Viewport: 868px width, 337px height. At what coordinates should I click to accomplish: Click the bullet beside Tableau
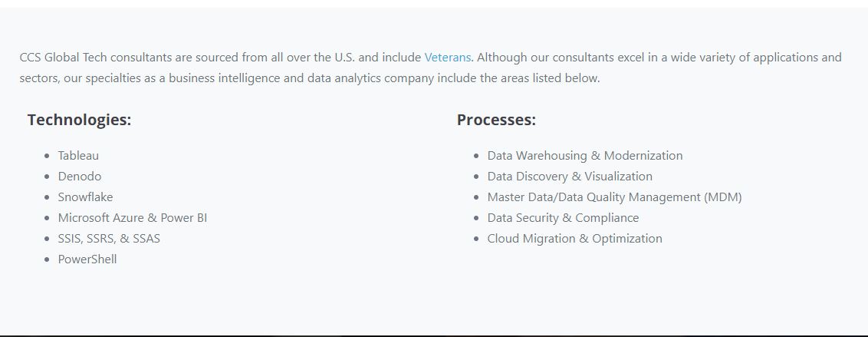click(47, 157)
